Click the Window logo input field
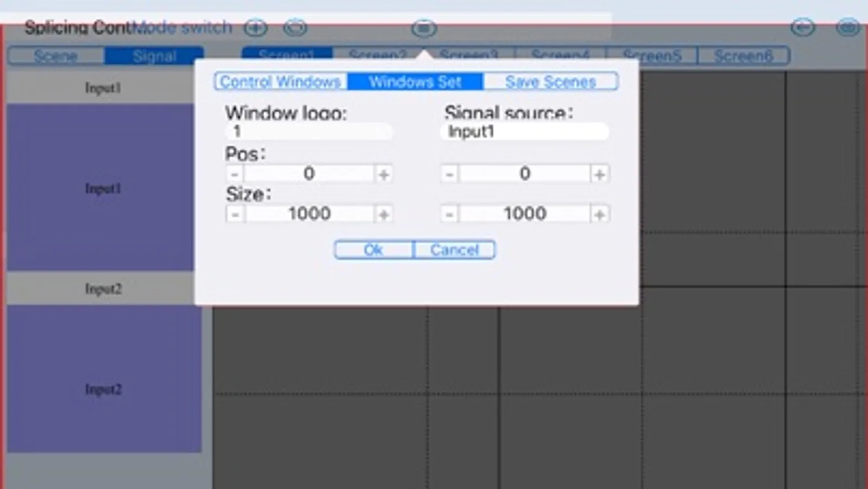This screenshot has width=868, height=489. click(x=309, y=131)
